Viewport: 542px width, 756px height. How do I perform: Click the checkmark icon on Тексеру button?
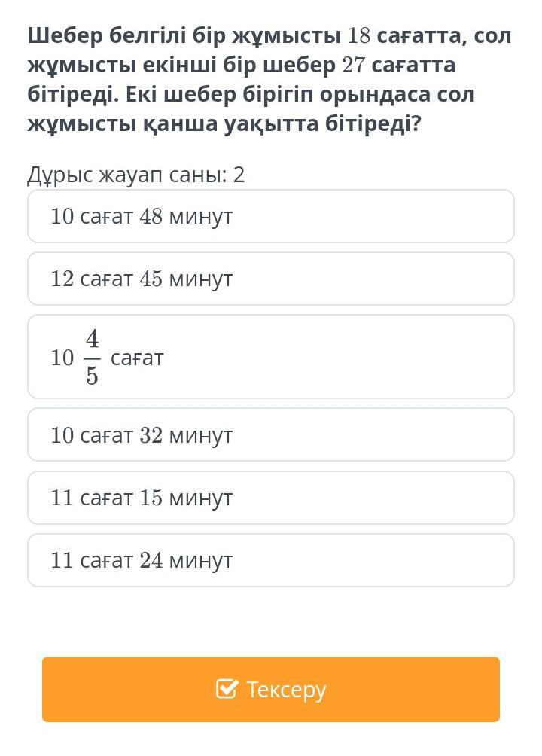point(227,688)
